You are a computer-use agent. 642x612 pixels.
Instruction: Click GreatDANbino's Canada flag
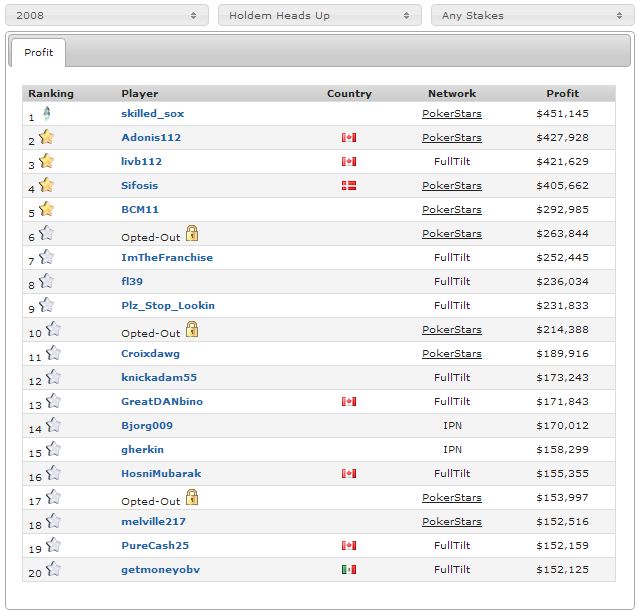[x=349, y=402]
